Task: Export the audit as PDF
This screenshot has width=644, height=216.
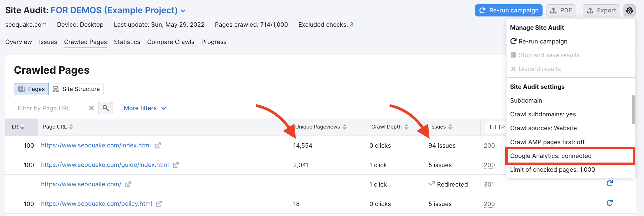Action: (561, 11)
